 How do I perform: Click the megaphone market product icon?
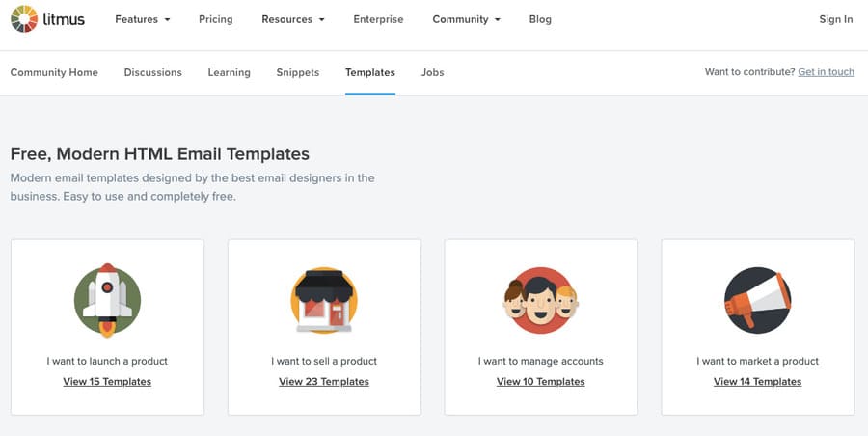pos(757,300)
